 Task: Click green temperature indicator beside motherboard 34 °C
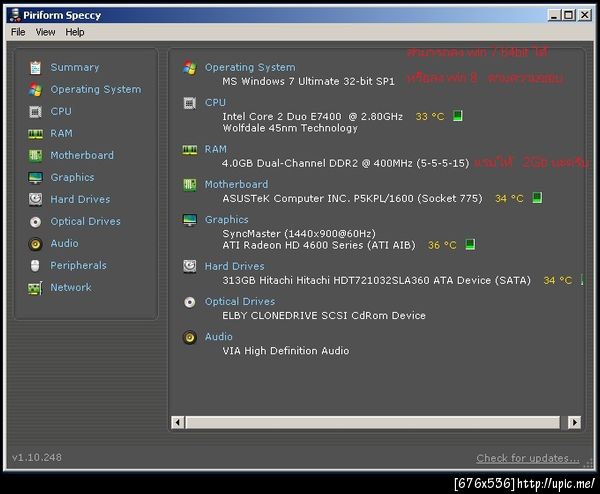click(x=537, y=198)
